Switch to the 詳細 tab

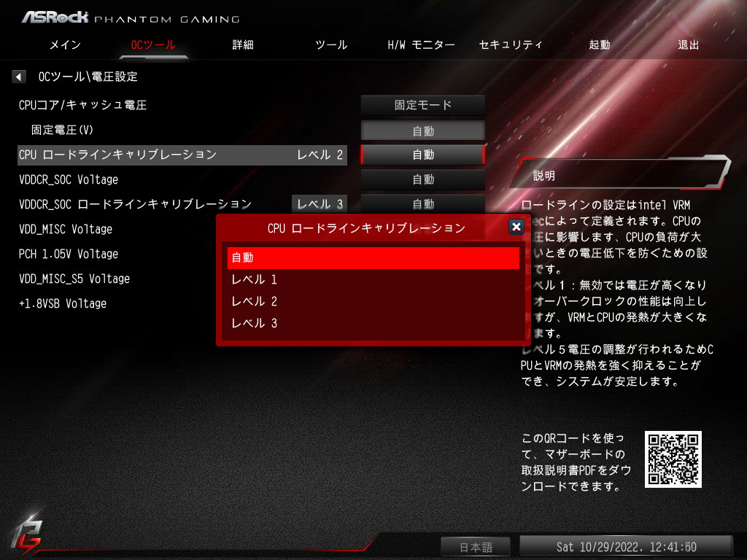click(x=242, y=44)
